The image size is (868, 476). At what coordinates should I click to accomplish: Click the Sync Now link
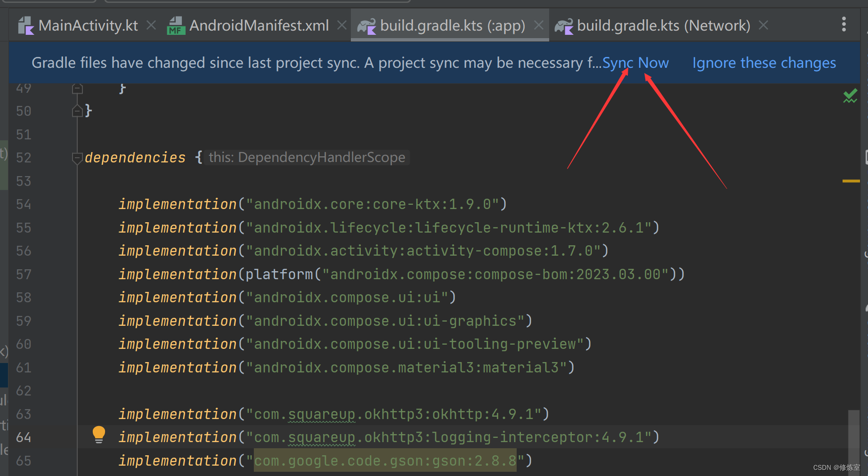[635, 63]
